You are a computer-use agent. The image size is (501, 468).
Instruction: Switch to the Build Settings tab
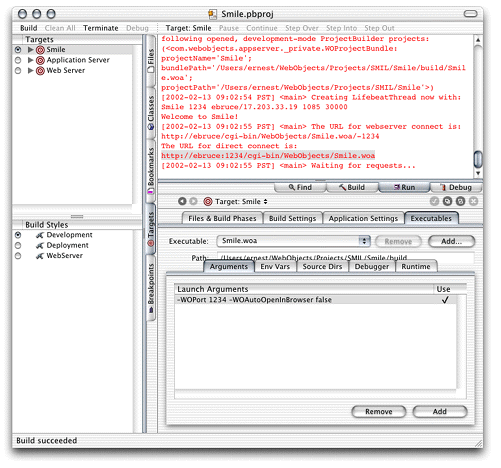(292, 218)
